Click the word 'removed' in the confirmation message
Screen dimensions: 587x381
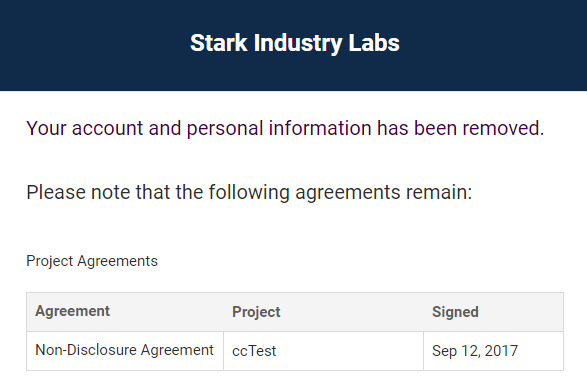tap(503, 128)
